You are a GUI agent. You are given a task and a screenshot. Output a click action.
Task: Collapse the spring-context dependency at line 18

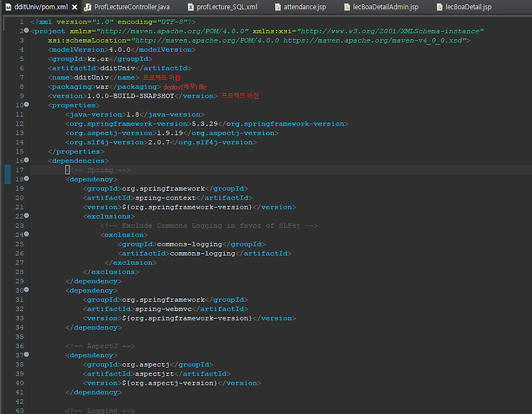pos(26,179)
